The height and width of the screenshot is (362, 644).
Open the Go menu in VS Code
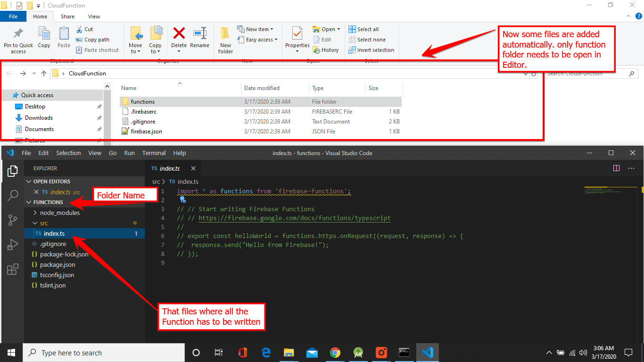(x=113, y=153)
